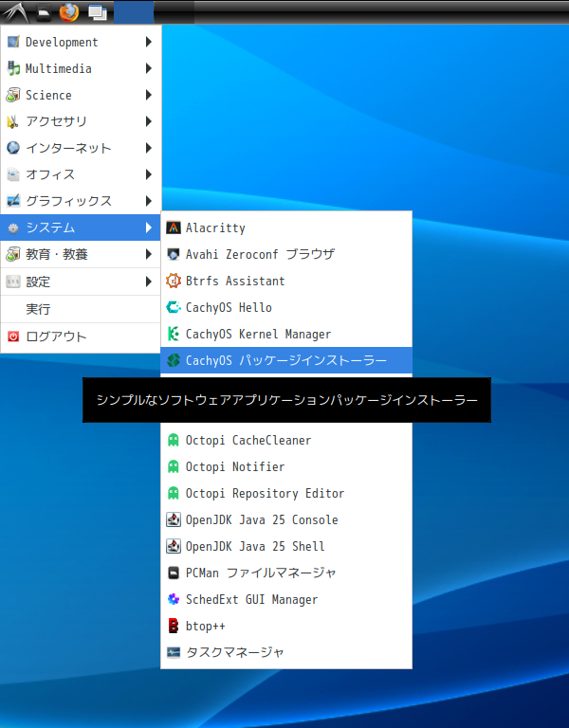Open the LXDE start menu logo button
The image size is (569, 728).
tap(16, 12)
